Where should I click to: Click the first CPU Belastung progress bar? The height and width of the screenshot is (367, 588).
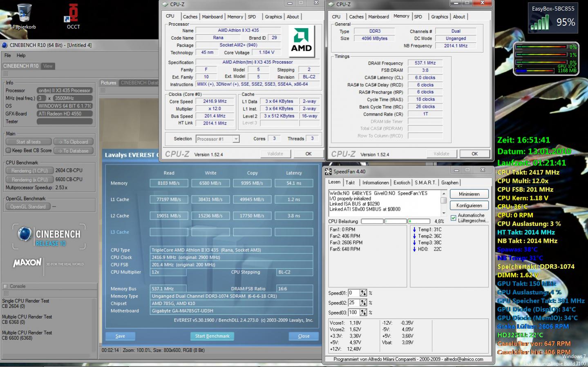pyautogui.click(x=372, y=221)
